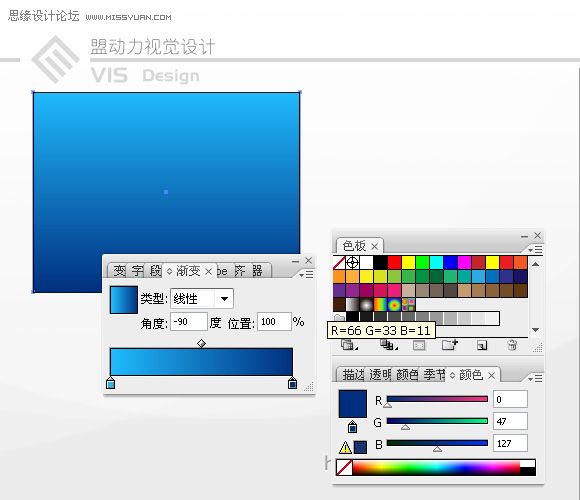Click the gradient midpoint diamond marker
580x500 pixels.
[x=201, y=344]
